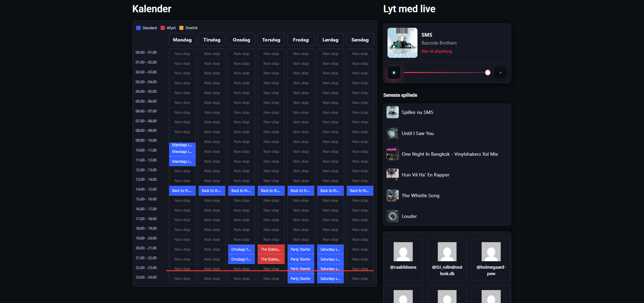The width and height of the screenshot is (644, 303).
Task: Click the orange Overtid legend swatch
Action: click(x=181, y=28)
